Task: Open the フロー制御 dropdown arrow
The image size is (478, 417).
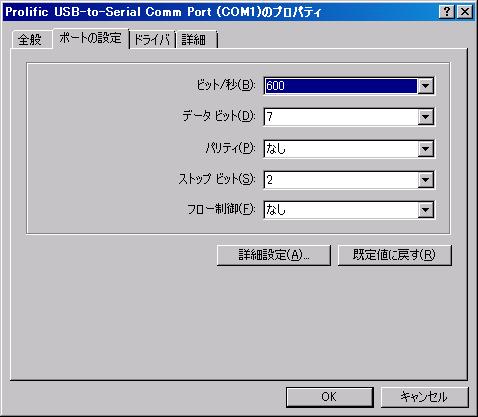Action: [425, 210]
